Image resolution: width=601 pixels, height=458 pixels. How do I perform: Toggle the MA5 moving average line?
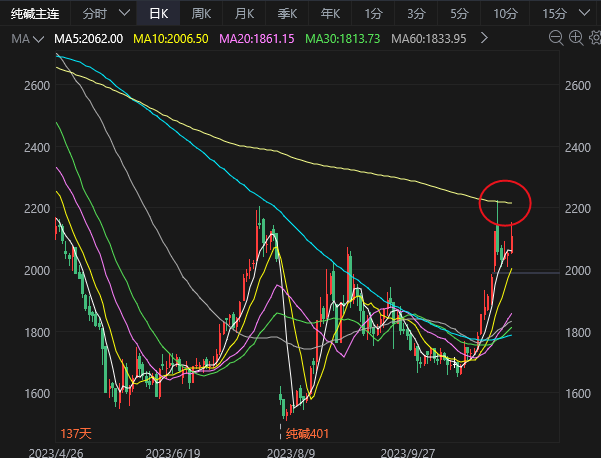88,38
